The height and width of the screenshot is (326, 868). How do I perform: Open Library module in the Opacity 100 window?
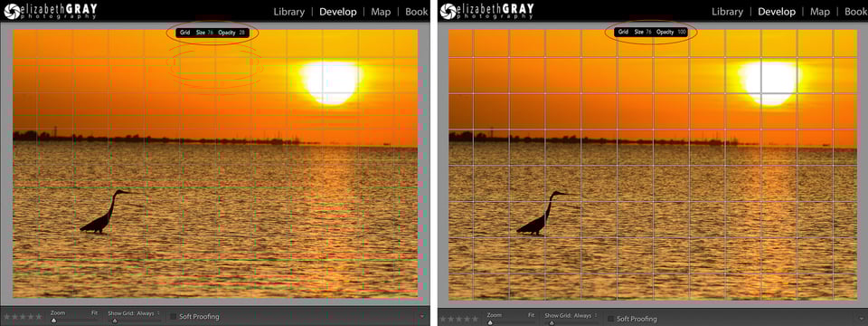tap(727, 11)
